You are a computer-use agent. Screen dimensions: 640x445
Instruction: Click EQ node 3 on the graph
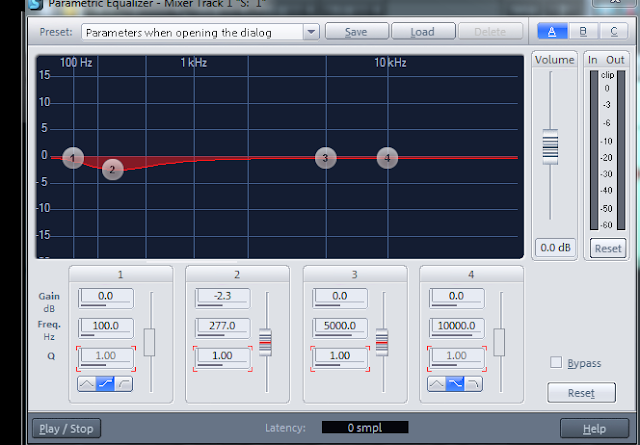coord(326,158)
